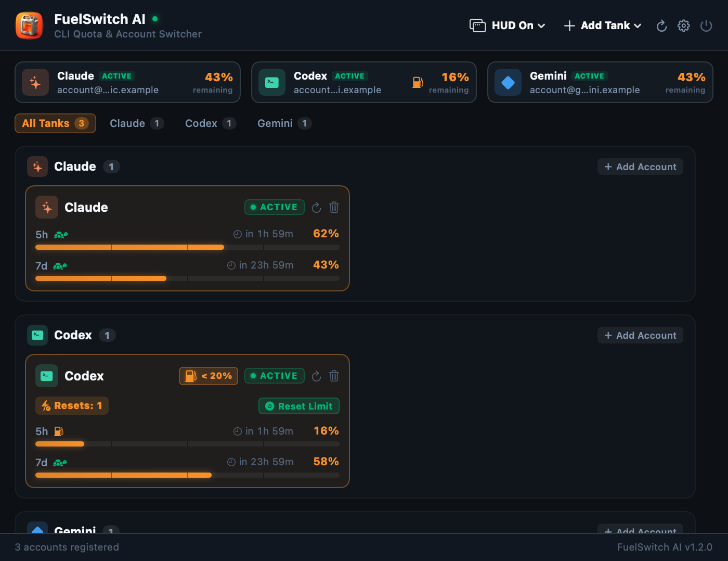
Task: Click turtle icon on Claude 5h row
Action: (61, 235)
